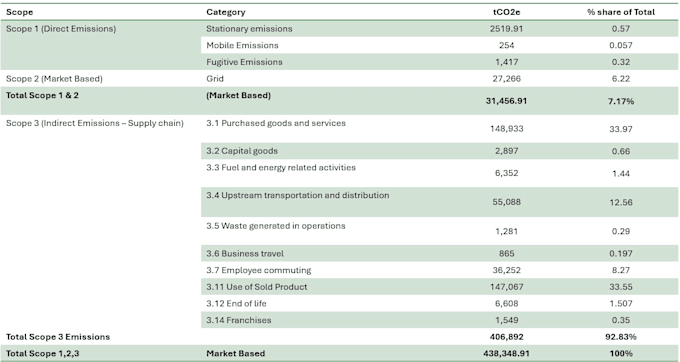Click the 12.56 share value
The image size is (680, 362).
click(x=621, y=202)
